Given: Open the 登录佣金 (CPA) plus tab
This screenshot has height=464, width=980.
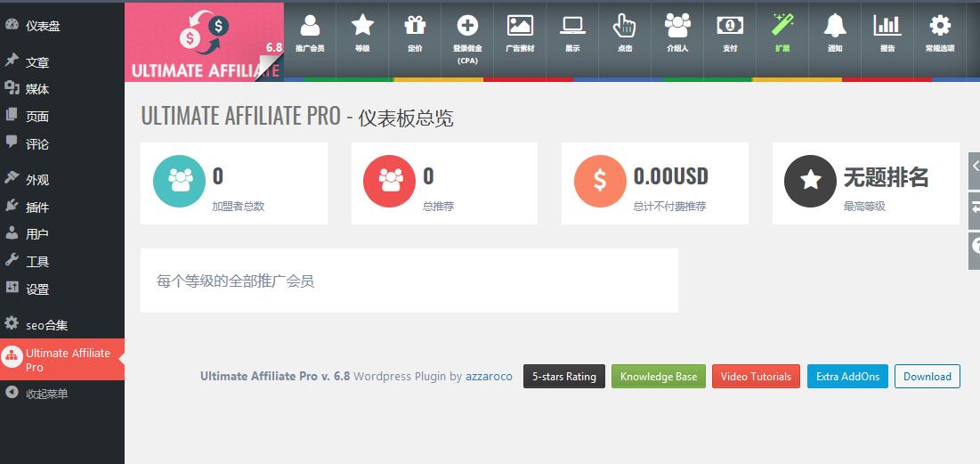Looking at the screenshot, I should tap(467, 40).
